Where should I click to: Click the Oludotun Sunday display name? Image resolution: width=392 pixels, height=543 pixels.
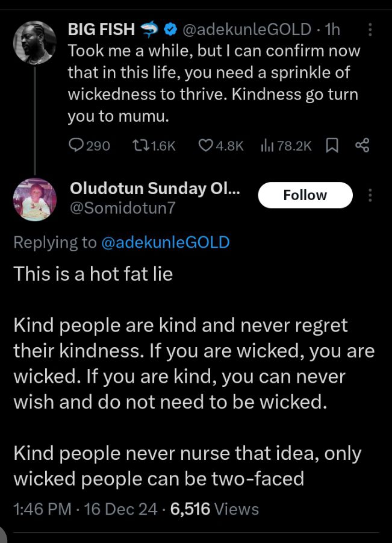click(x=155, y=188)
